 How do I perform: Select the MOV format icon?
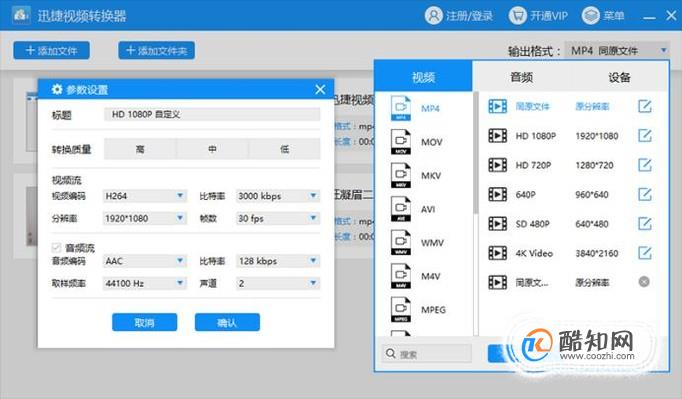[401, 141]
